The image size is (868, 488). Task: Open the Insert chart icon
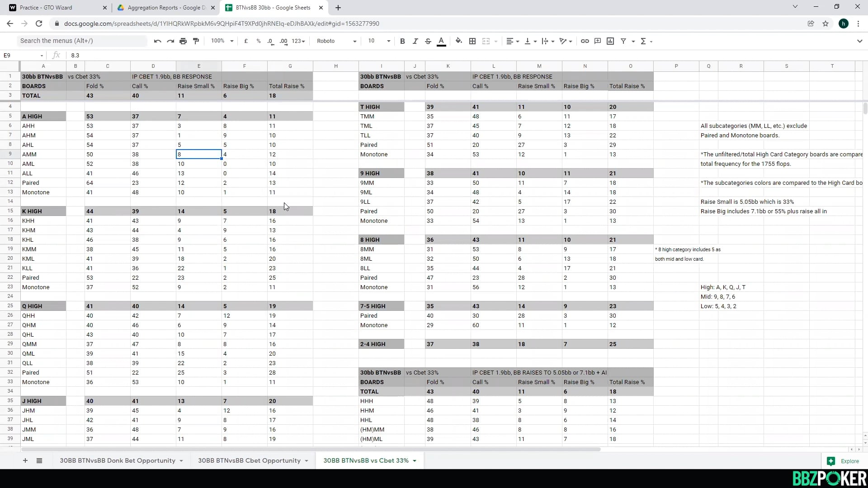pos(610,41)
